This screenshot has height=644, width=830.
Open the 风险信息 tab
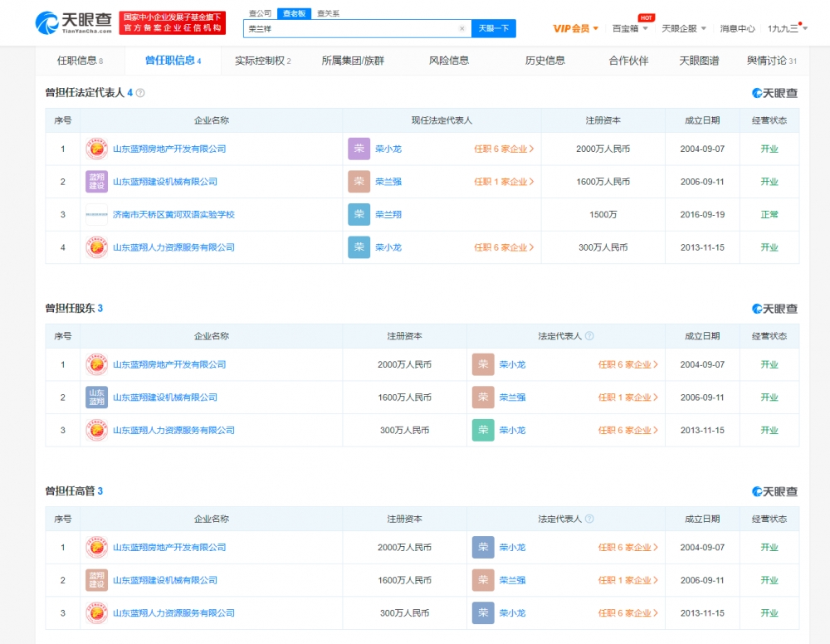(x=449, y=61)
